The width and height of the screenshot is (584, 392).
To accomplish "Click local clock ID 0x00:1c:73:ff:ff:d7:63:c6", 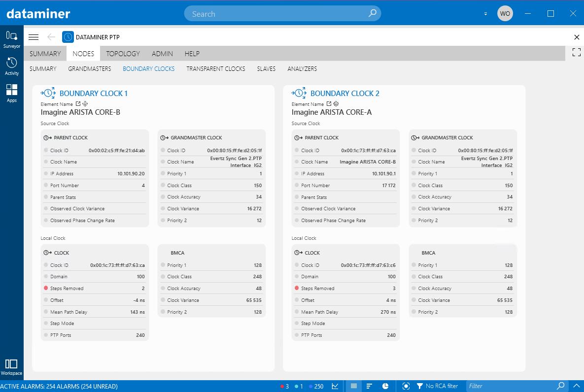I will (368, 265).
